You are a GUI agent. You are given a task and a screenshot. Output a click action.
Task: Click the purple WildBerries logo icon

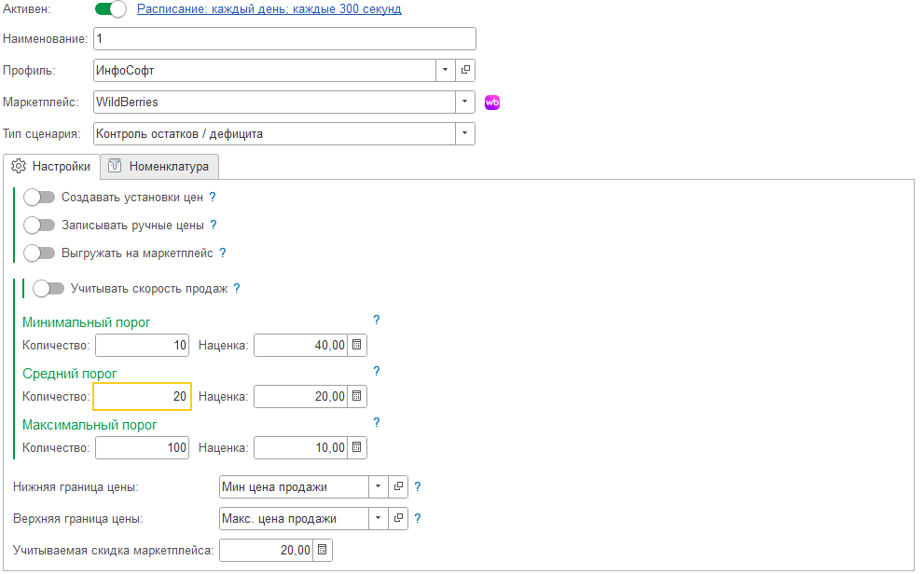492,102
